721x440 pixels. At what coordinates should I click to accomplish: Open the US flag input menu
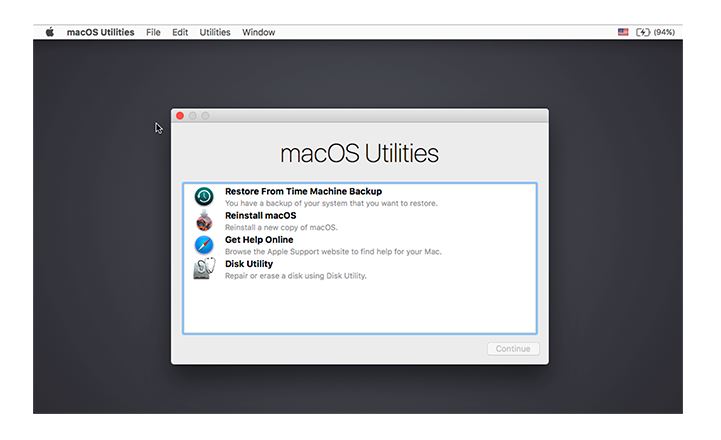tap(623, 32)
